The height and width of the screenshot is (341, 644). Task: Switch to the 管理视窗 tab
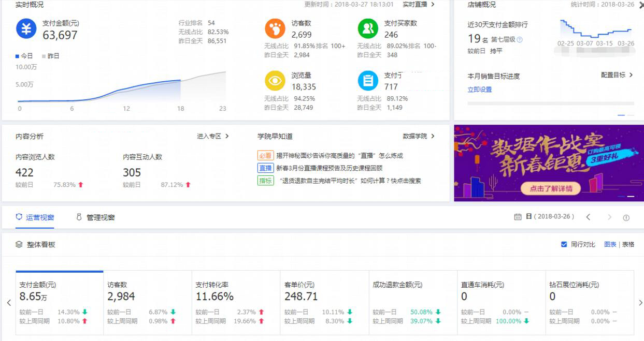(x=101, y=217)
